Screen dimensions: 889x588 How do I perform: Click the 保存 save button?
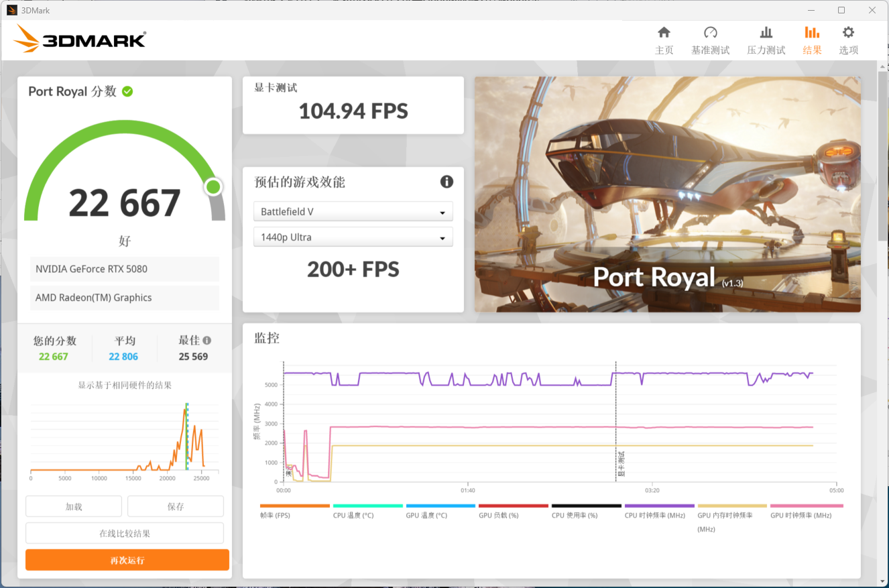click(176, 506)
